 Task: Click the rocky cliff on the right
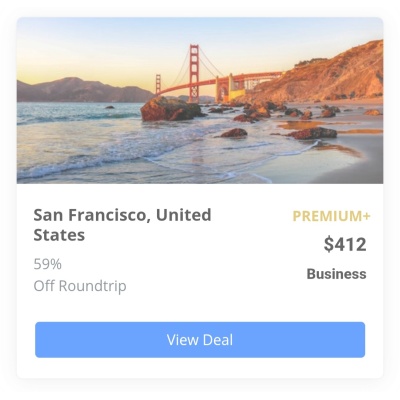pyautogui.click(x=327, y=75)
